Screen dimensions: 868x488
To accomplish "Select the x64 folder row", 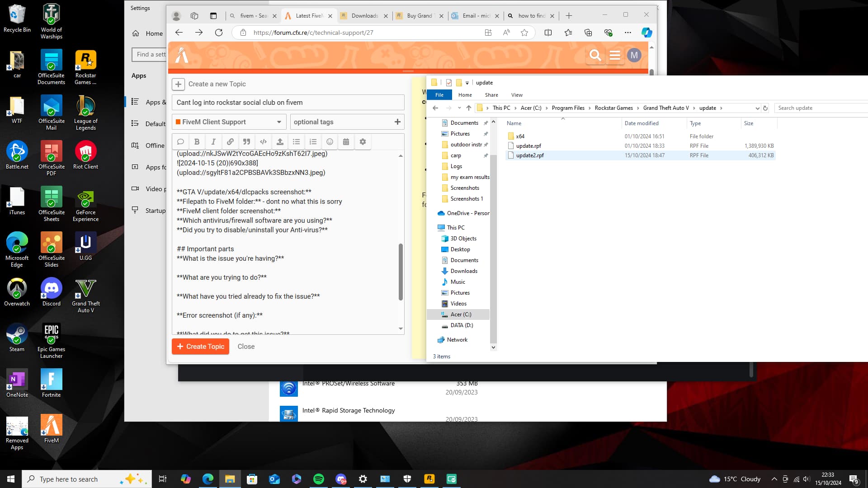I will pos(640,136).
